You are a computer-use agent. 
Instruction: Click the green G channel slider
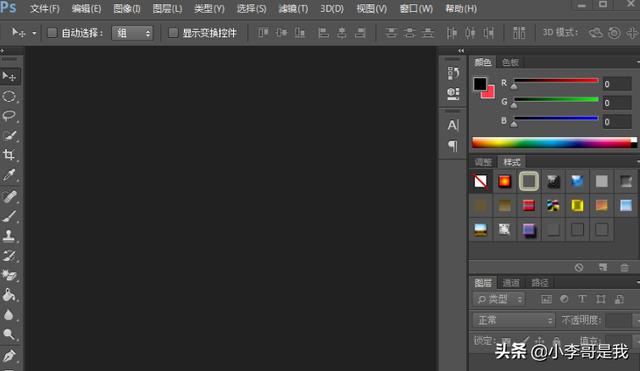pyautogui.click(x=556, y=100)
